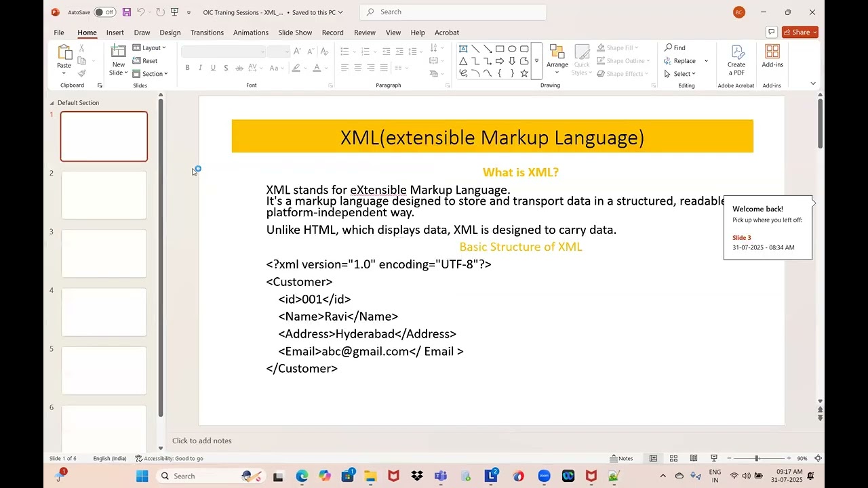
Task: Click the text highlight color button
Action: tap(296, 68)
